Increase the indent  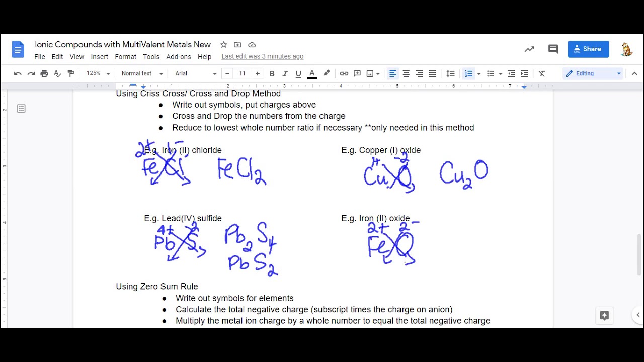pos(524,74)
